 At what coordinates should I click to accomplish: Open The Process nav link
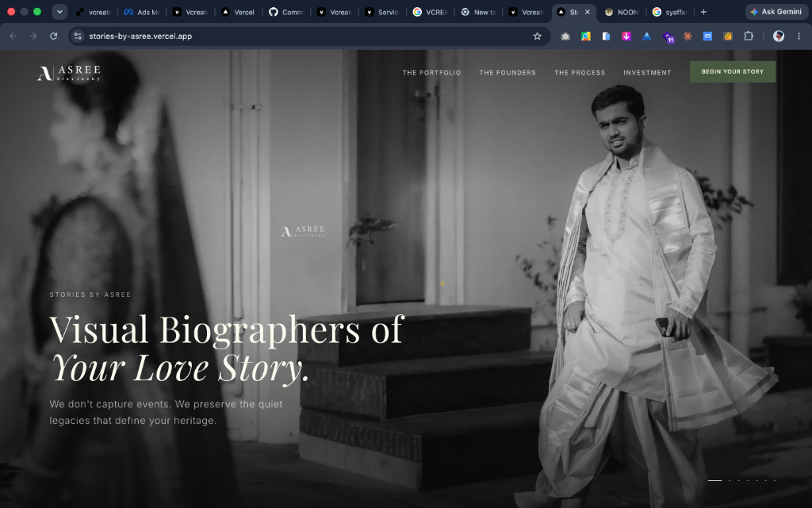(x=580, y=72)
